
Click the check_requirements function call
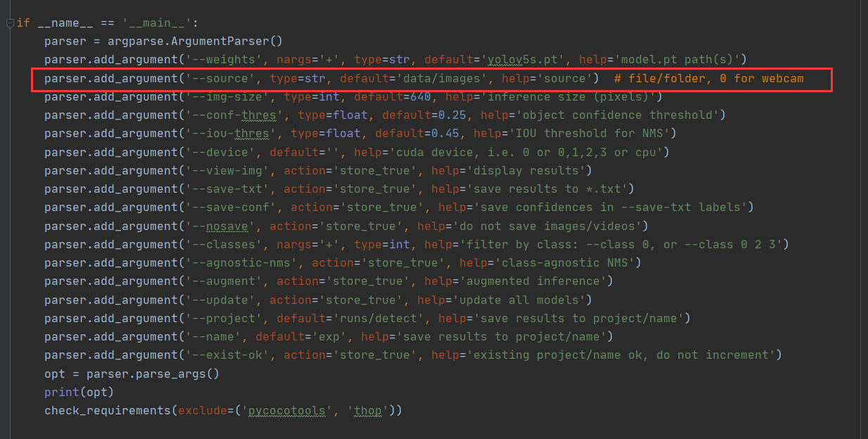(x=223, y=410)
